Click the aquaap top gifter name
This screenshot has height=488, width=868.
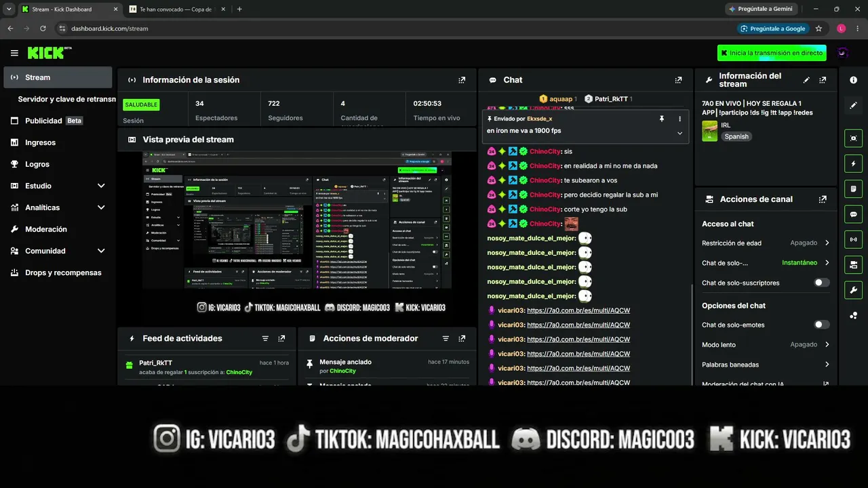[561, 99]
